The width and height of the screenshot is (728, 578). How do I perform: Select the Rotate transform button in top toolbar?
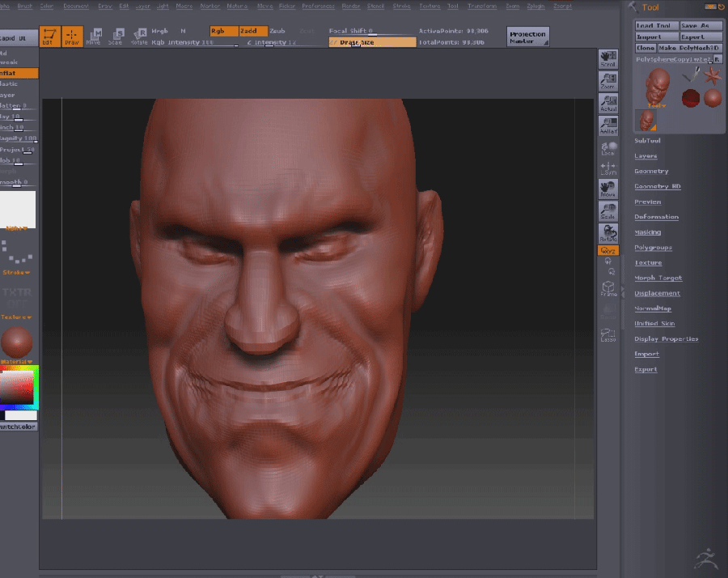(x=139, y=36)
